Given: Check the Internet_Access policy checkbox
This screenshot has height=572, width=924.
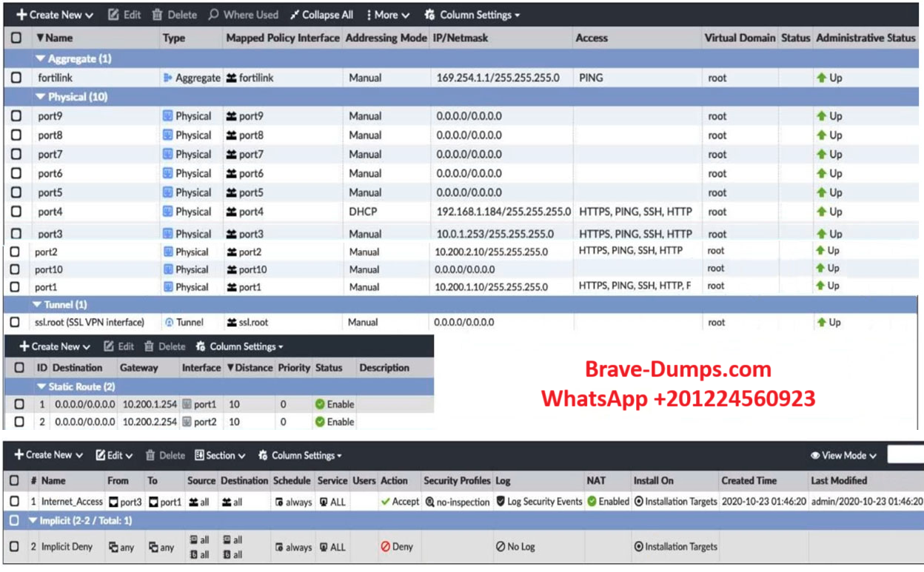Looking at the screenshot, I should tap(14, 502).
